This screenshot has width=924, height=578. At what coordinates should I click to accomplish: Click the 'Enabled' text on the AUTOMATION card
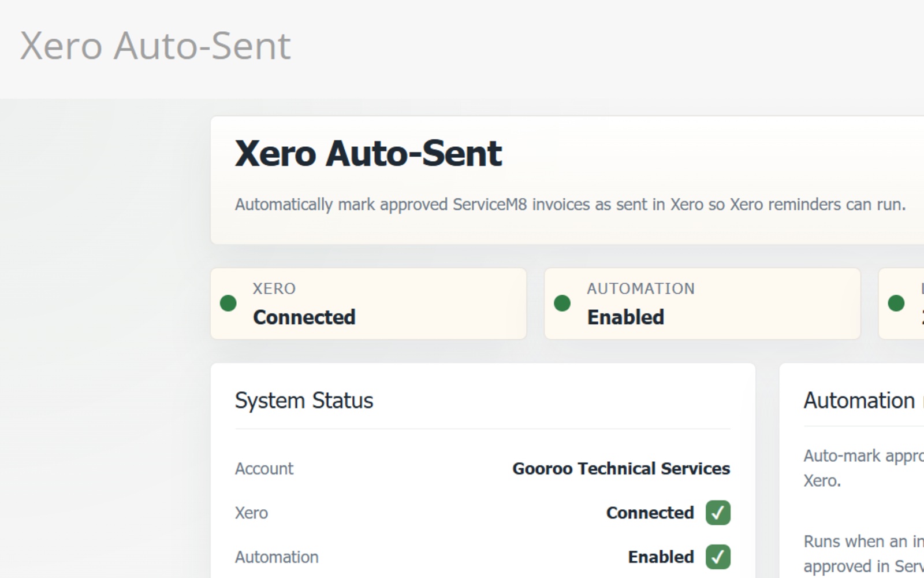626,317
